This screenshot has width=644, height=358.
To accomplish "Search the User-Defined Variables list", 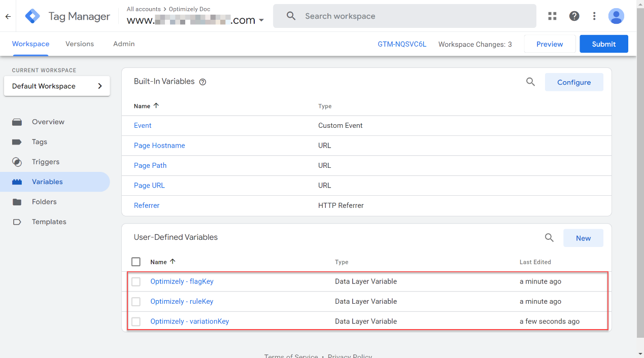I will 549,237.
